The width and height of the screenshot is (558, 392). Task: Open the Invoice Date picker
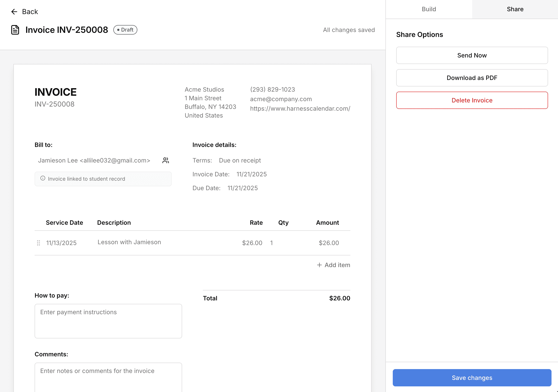pyautogui.click(x=251, y=174)
